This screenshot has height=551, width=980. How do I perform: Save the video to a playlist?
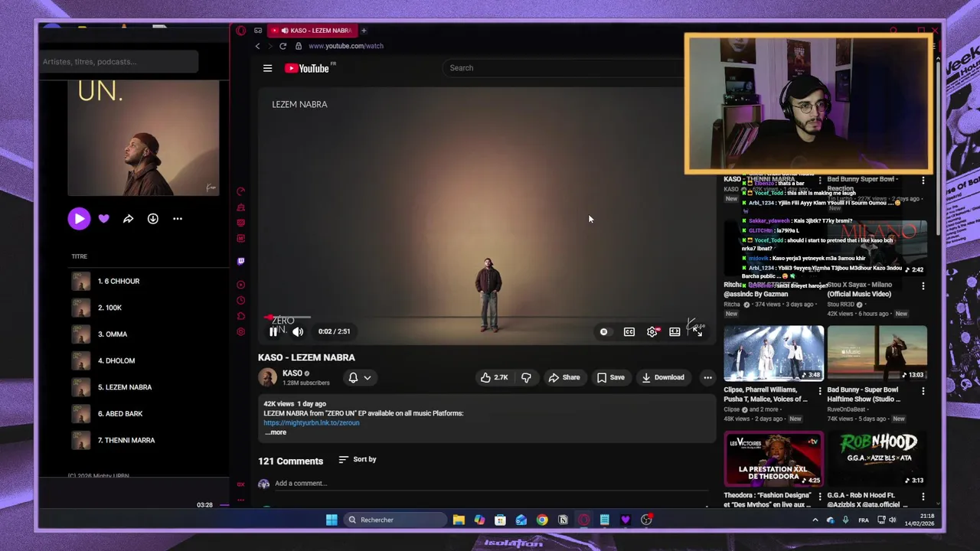611,377
